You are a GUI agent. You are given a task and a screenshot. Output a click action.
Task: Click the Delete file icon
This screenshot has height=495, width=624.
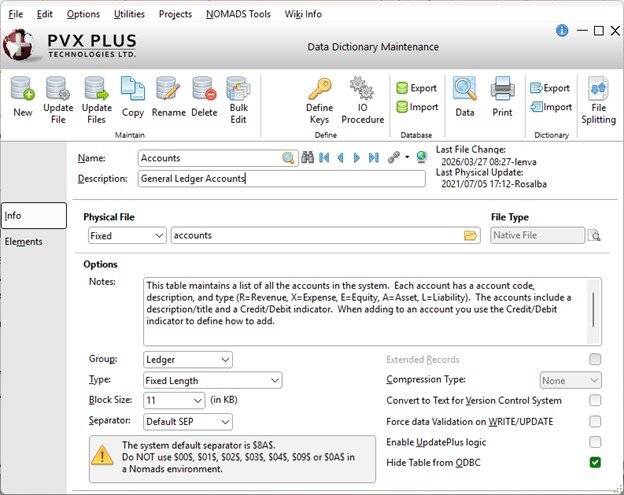click(x=203, y=90)
